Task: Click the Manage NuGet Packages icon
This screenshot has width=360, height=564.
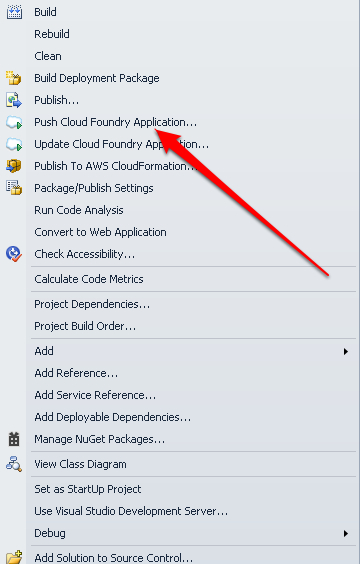Action: point(14,439)
